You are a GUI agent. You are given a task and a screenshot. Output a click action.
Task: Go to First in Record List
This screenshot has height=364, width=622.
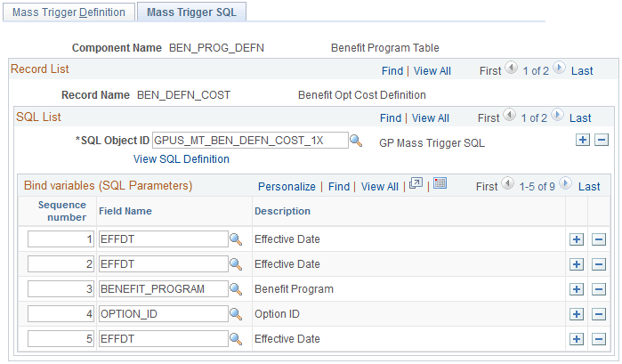tap(490, 71)
